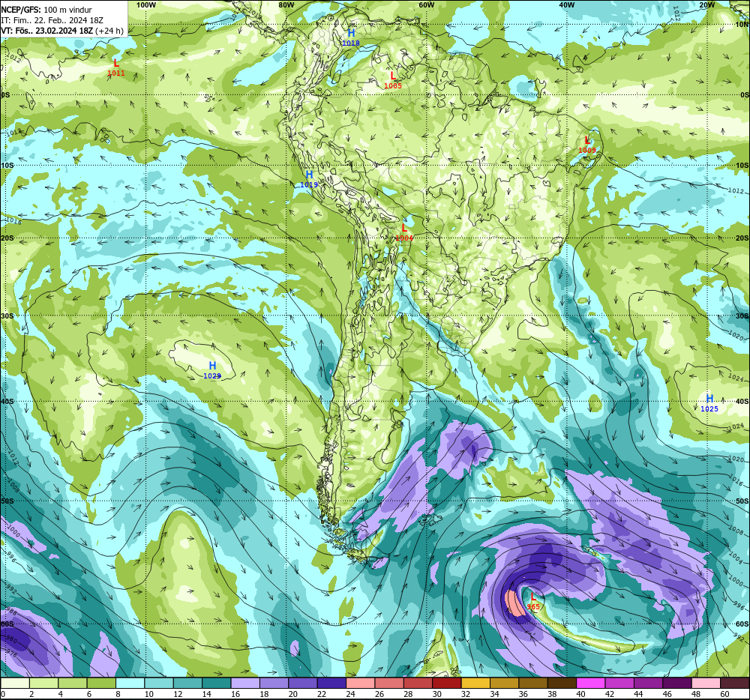Click the legend scale value 24
This screenshot has height=700, width=750.
tap(350, 694)
